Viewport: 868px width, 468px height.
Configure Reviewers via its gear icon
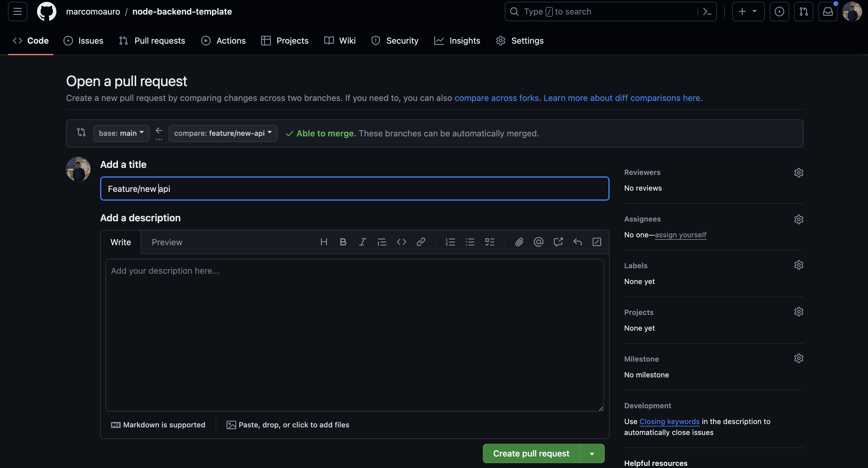click(x=799, y=172)
